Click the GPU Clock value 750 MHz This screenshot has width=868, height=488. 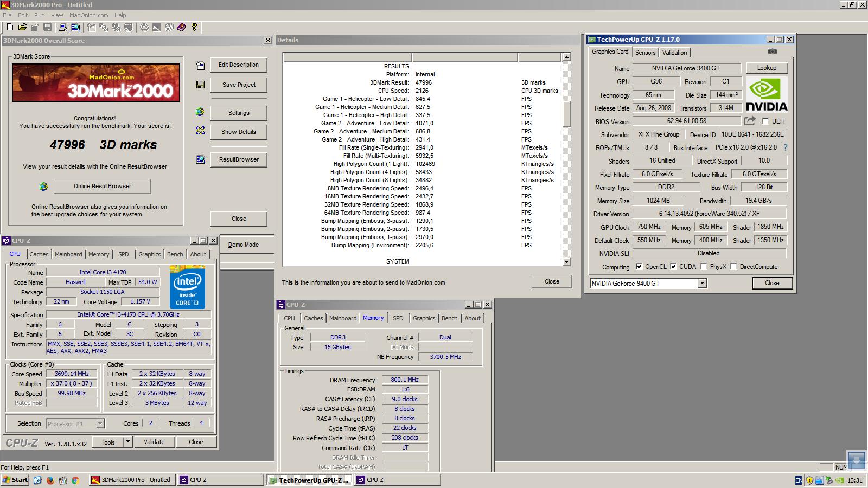click(x=649, y=227)
